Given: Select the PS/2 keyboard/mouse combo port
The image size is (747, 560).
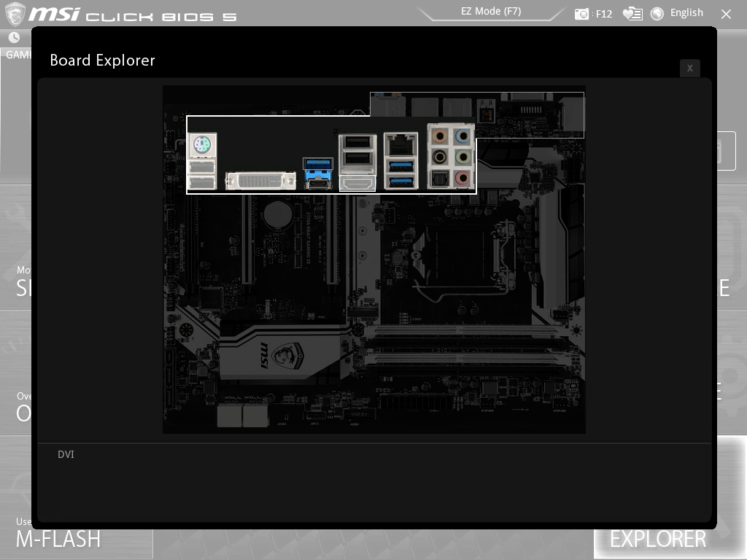Looking at the screenshot, I should [203, 145].
